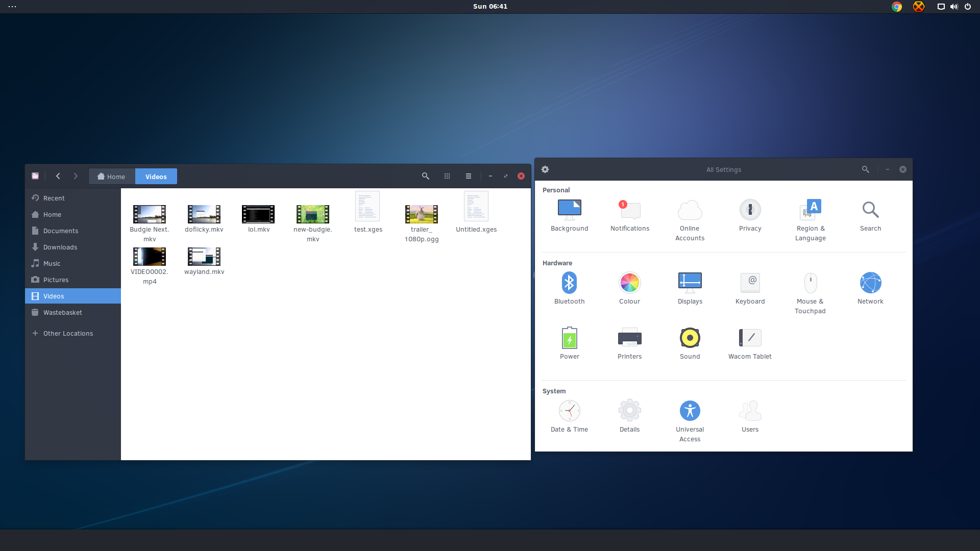Click search icon in All Settings header
Viewport: 980px width, 551px height.
tap(865, 169)
